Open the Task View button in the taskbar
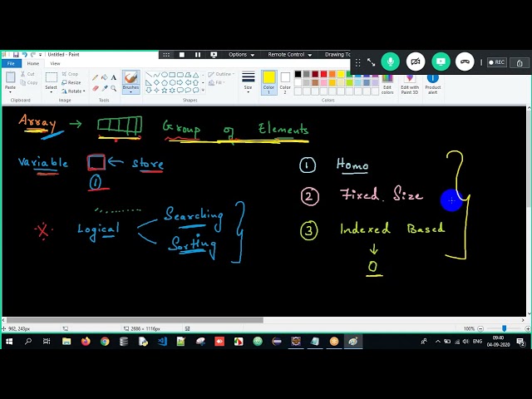Image resolution: width=532 pixels, height=399 pixels. [47, 342]
